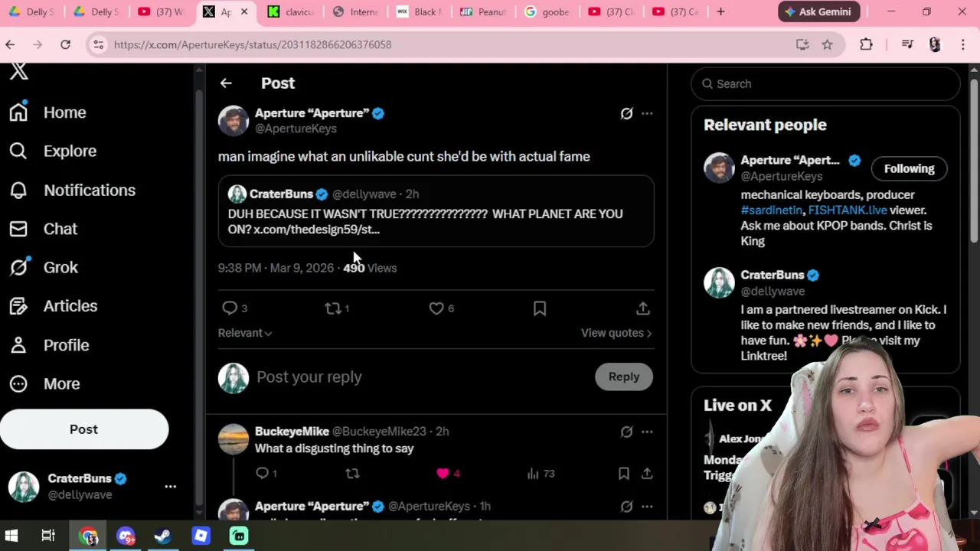Open Steam from the taskbar
Image resolution: width=980 pixels, height=551 pixels.
162,536
